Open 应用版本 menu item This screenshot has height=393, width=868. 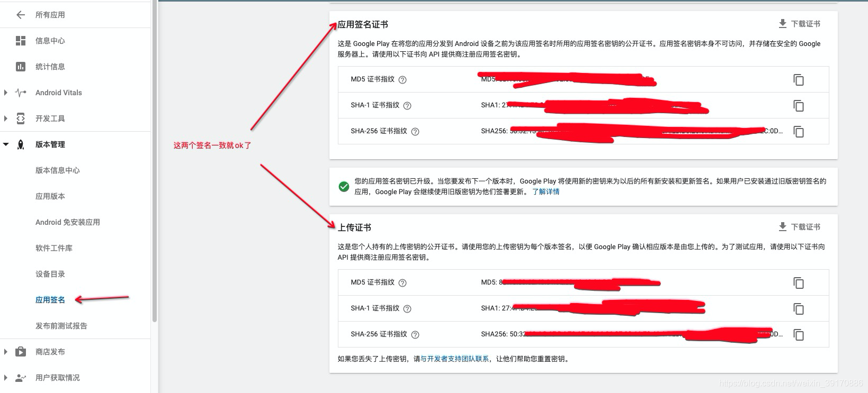pyautogui.click(x=50, y=196)
